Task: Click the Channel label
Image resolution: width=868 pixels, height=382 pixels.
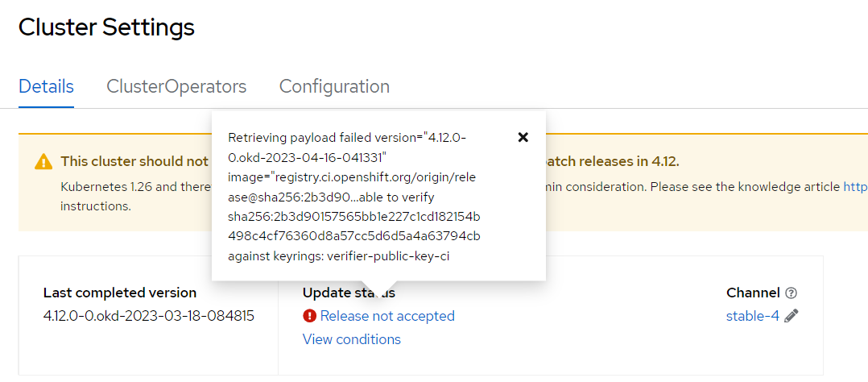Action: coord(754,293)
